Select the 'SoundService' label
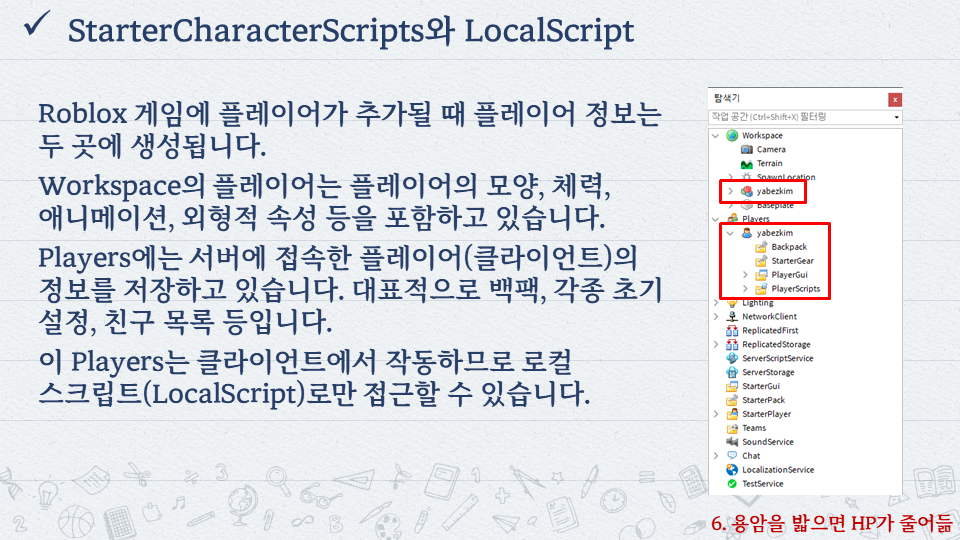Image resolution: width=960 pixels, height=540 pixels. point(768,442)
